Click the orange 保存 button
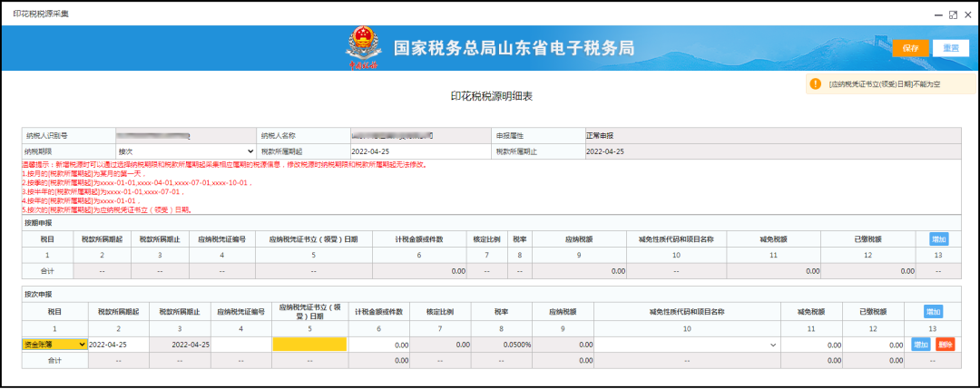The height and width of the screenshot is (389, 980). click(910, 48)
